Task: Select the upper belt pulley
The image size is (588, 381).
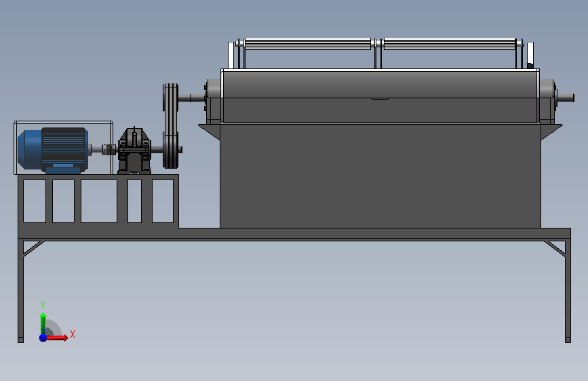Action: click(171, 98)
